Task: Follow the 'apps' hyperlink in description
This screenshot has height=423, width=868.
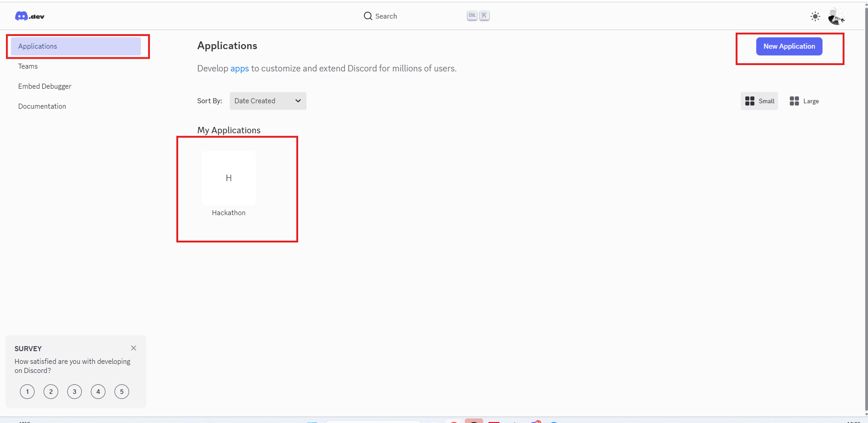Action: [x=239, y=69]
